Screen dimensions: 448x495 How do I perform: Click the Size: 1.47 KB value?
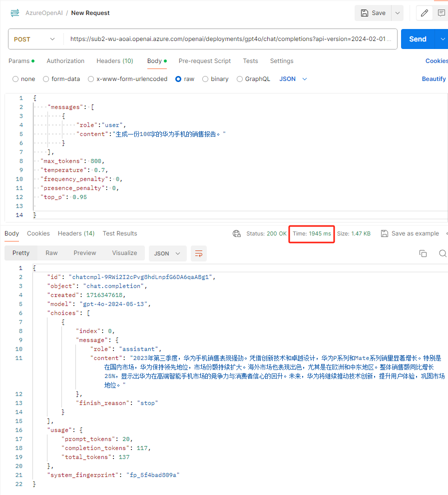354,233
